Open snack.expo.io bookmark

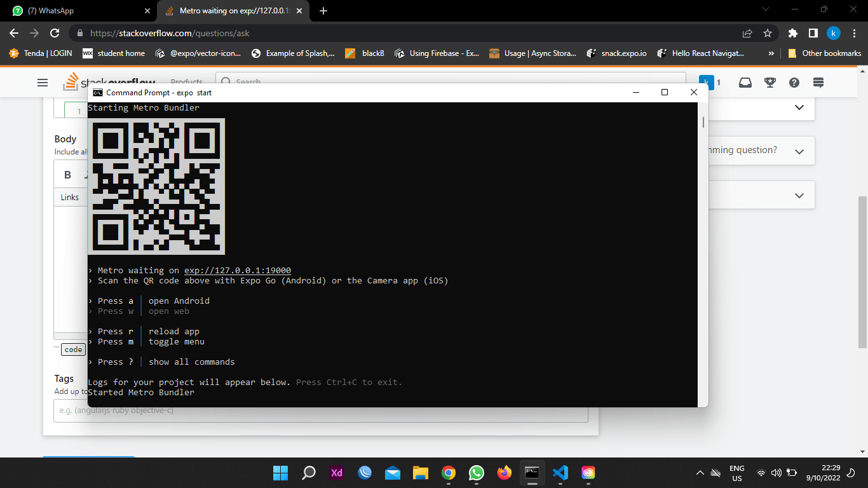(616, 53)
